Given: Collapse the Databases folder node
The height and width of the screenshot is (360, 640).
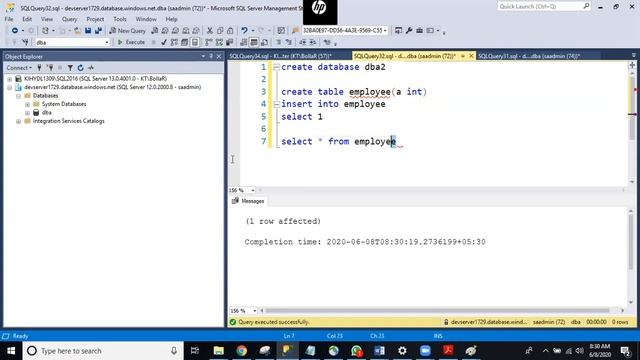Looking at the screenshot, I should click(x=18, y=96).
